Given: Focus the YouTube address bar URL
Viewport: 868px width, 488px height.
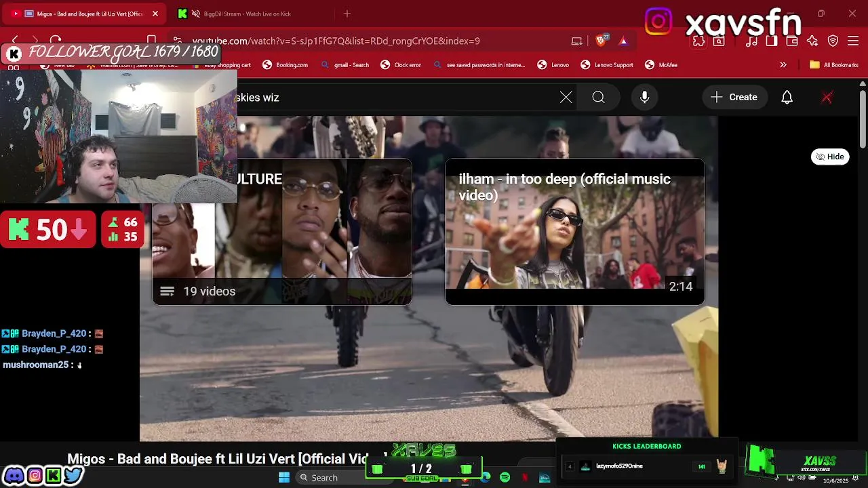Looking at the screenshot, I should coord(336,41).
